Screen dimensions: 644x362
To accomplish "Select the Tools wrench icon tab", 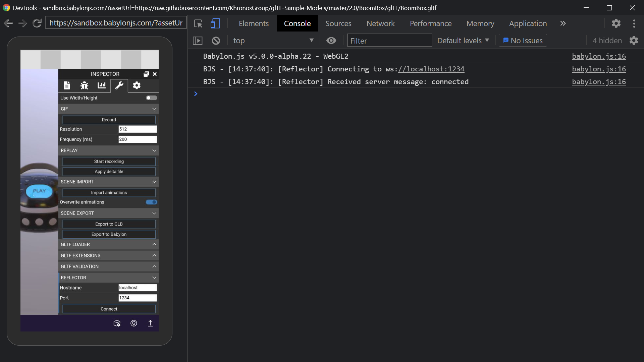I will 119,85.
